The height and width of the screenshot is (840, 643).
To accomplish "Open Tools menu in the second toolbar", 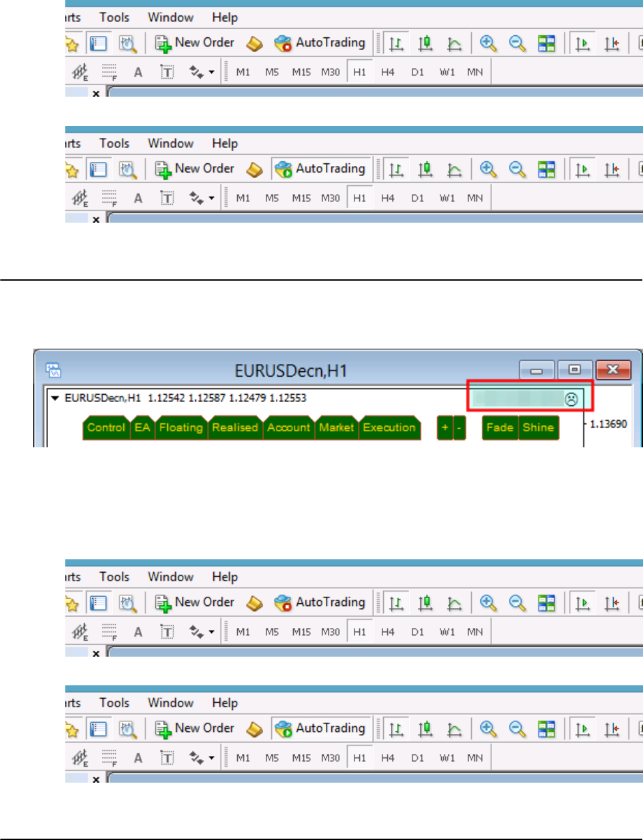I will tap(115, 143).
